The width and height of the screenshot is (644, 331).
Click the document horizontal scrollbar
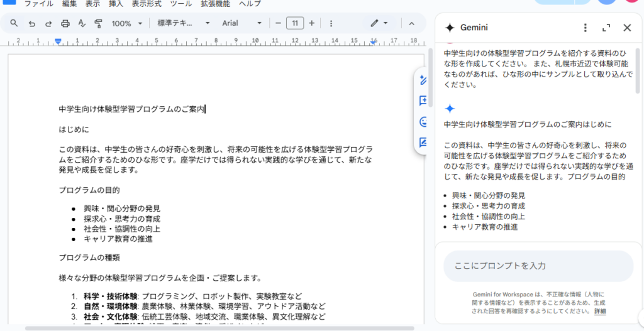point(219,328)
